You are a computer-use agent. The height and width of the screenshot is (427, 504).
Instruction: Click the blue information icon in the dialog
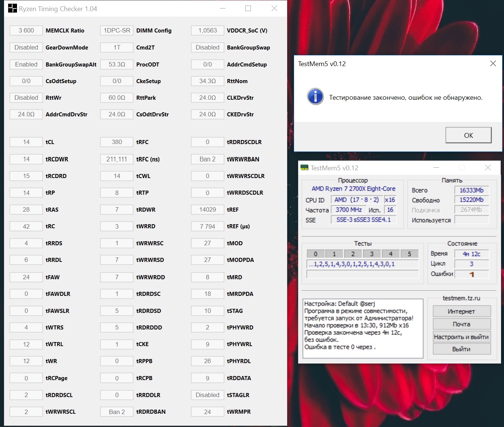pos(315,97)
